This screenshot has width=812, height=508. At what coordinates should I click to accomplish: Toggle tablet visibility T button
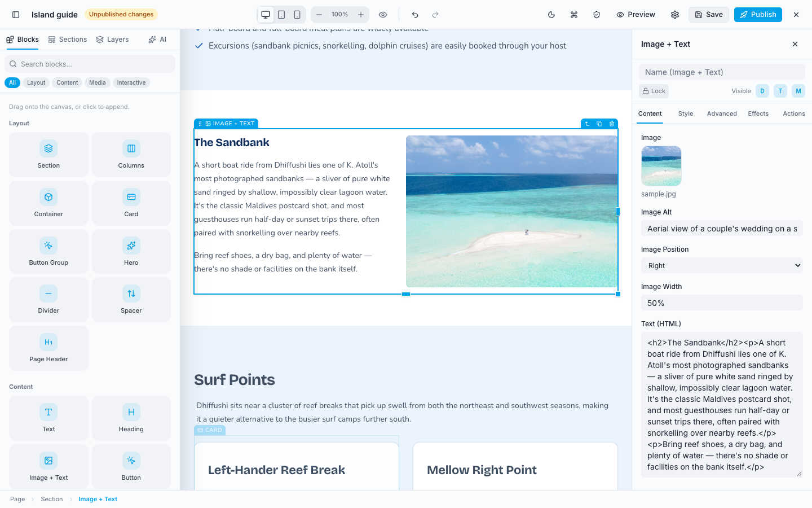780,91
